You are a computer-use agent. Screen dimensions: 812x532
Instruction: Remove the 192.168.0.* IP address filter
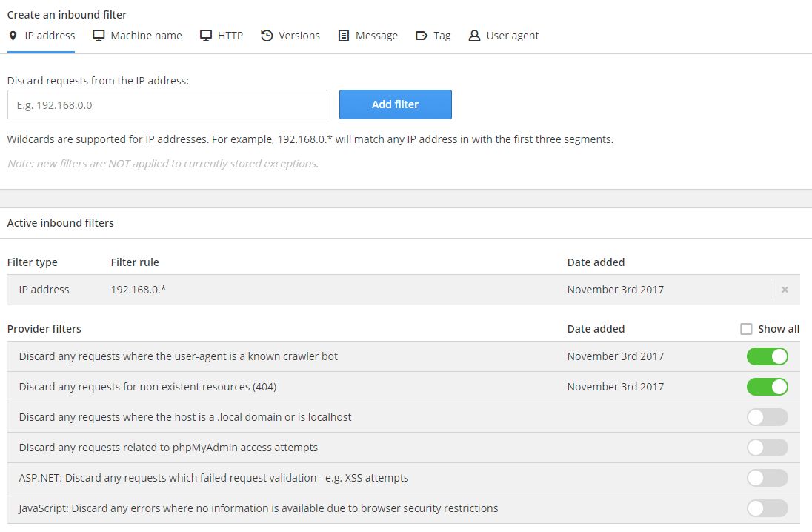point(785,290)
